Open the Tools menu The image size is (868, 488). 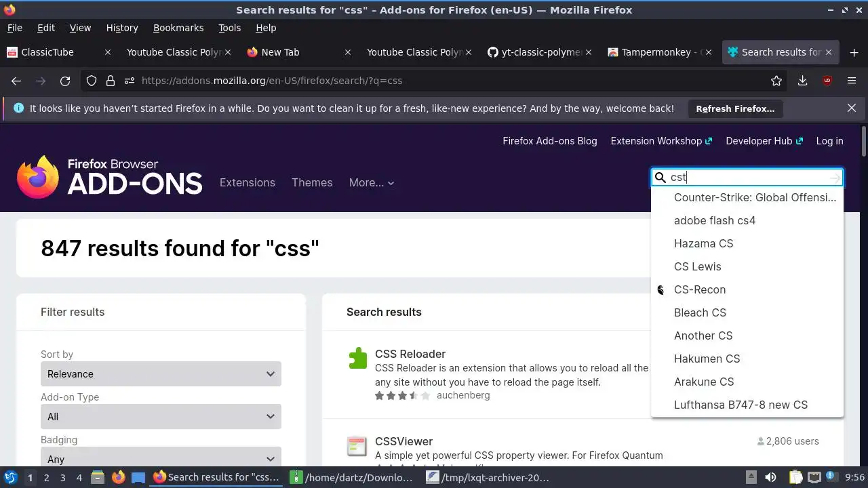click(x=229, y=28)
